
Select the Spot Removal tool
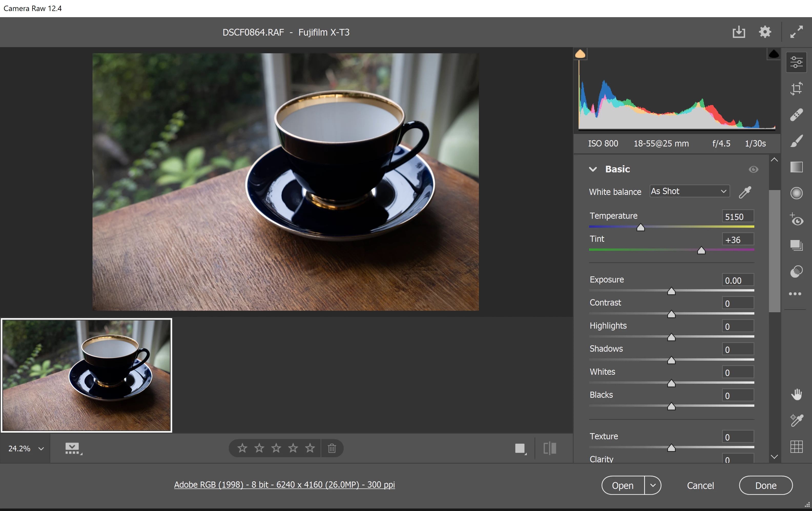[x=796, y=115]
